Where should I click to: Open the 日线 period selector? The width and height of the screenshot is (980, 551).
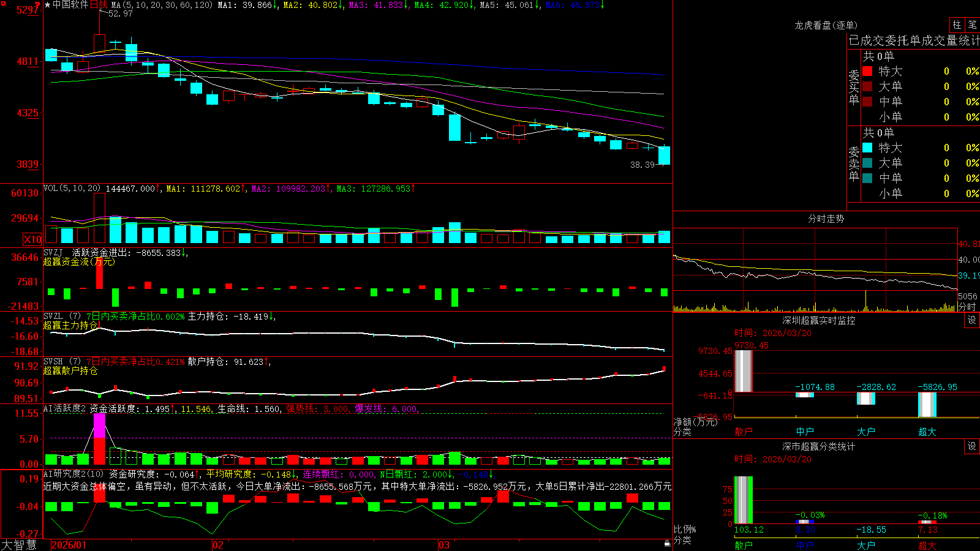point(99,5)
